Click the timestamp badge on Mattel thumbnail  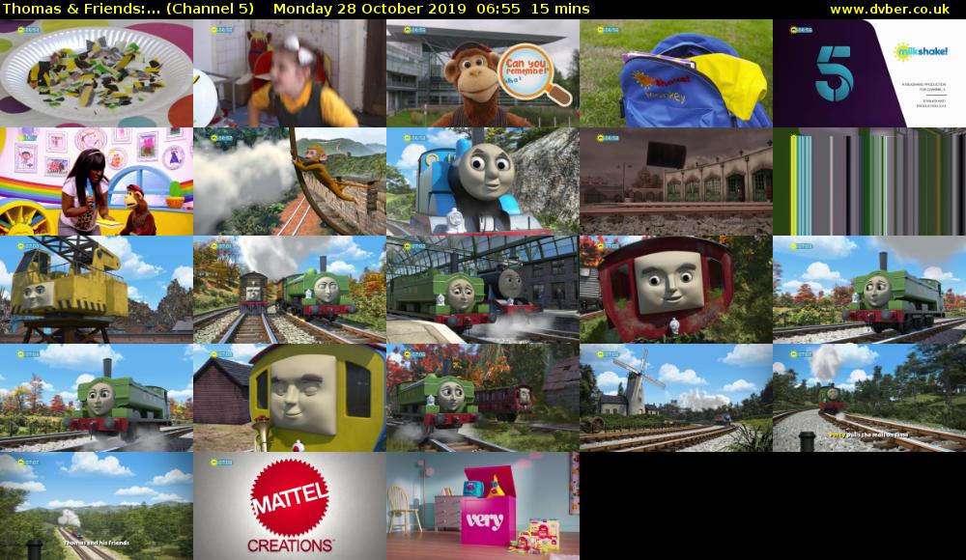click(222, 462)
